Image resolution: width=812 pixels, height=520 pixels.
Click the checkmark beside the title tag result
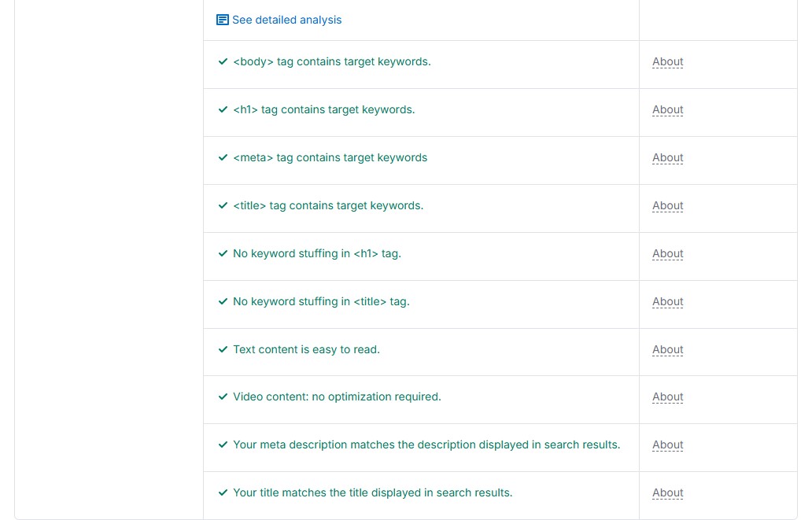tap(223, 205)
